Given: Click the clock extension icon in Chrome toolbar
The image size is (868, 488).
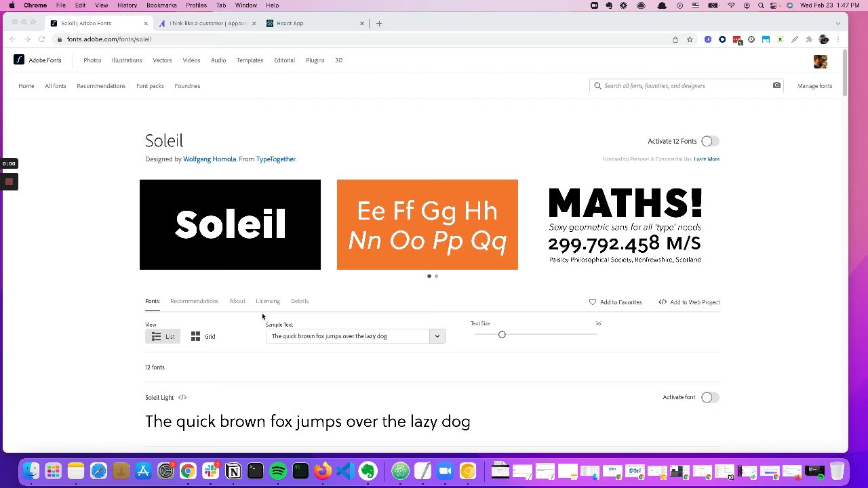Looking at the screenshot, I should (x=751, y=39).
